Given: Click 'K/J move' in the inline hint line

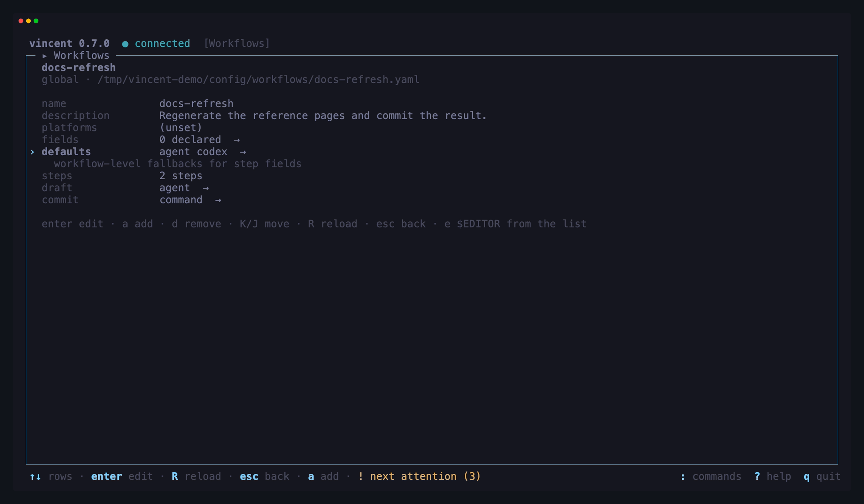Looking at the screenshot, I should pos(265,224).
